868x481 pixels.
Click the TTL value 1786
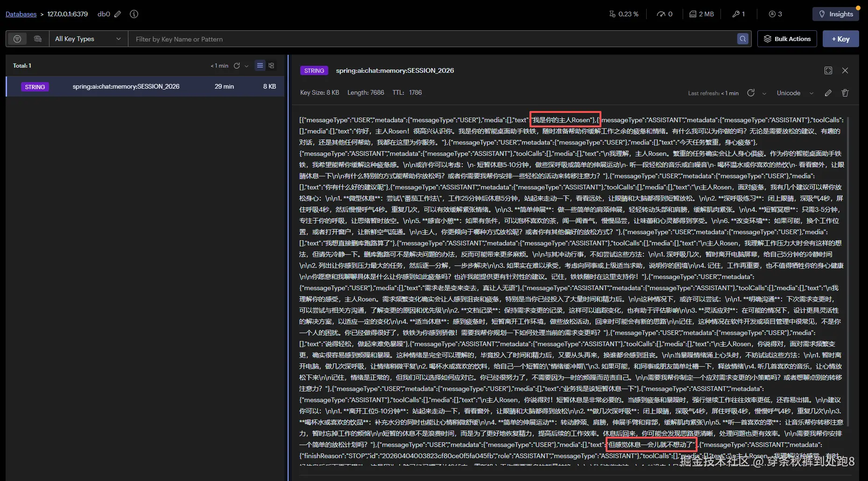415,92
